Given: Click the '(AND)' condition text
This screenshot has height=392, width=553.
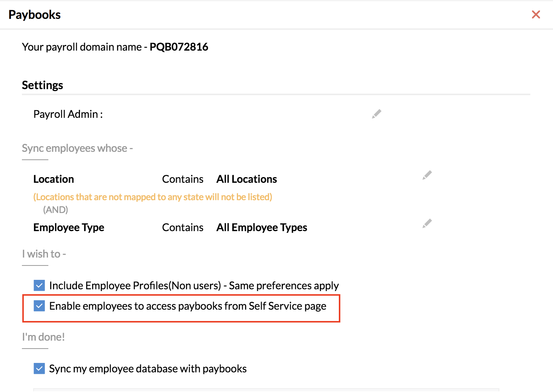Looking at the screenshot, I should [56, 210].
